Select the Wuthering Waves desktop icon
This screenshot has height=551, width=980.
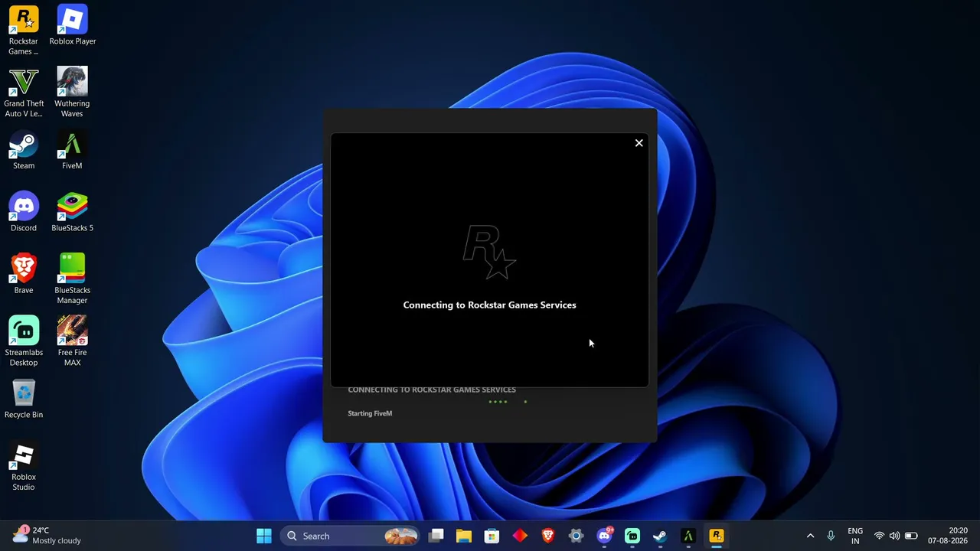pyautogui.click(x=72, y=93)
